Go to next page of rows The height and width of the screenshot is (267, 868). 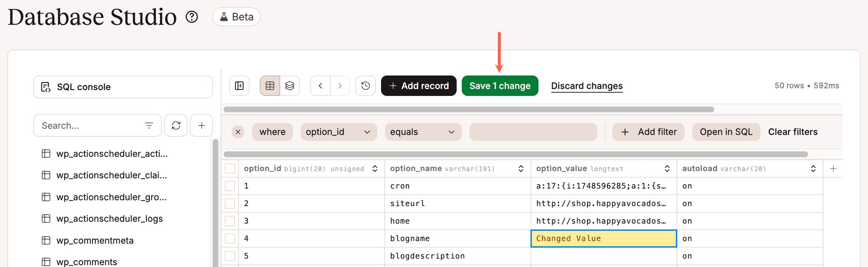pyautogui.click(x=340, y=86)
